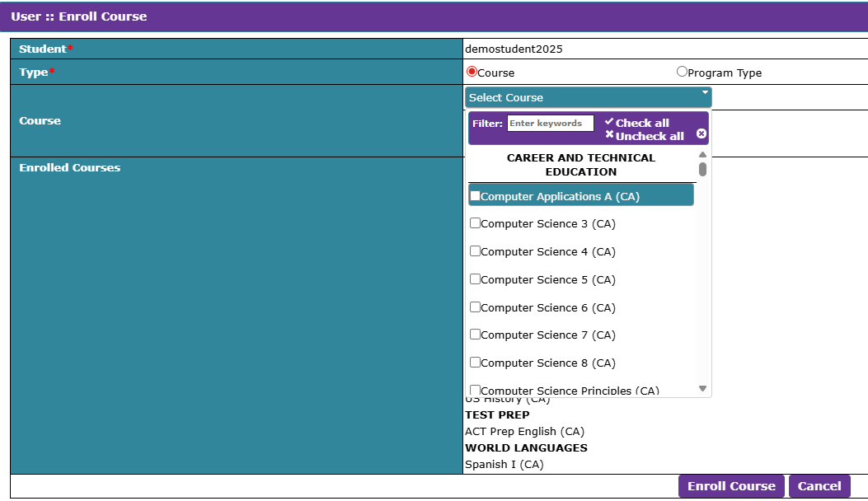This screenshot has width=868, height=501.
Task: Click the Uncheck all X icon
Action: coord(609,134)
